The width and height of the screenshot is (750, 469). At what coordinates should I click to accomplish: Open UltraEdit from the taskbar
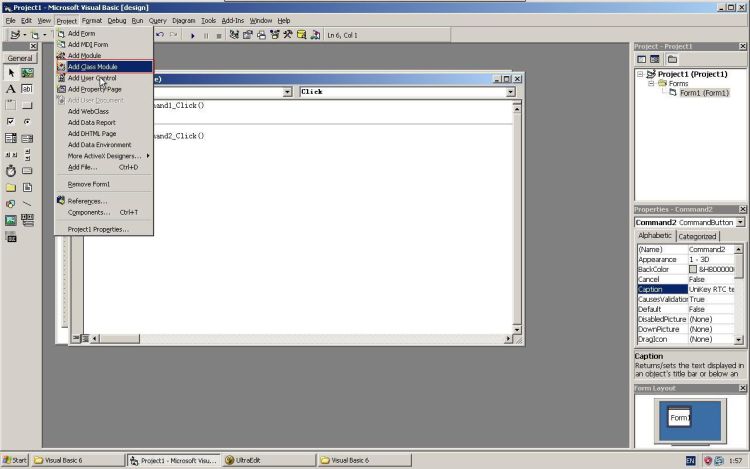tap(269, 460)
